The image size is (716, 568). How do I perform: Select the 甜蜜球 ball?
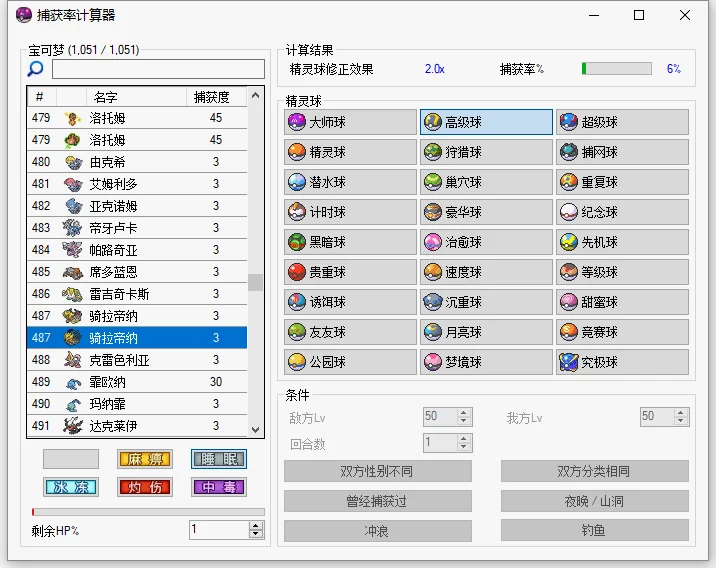click(x=622, y=302)
